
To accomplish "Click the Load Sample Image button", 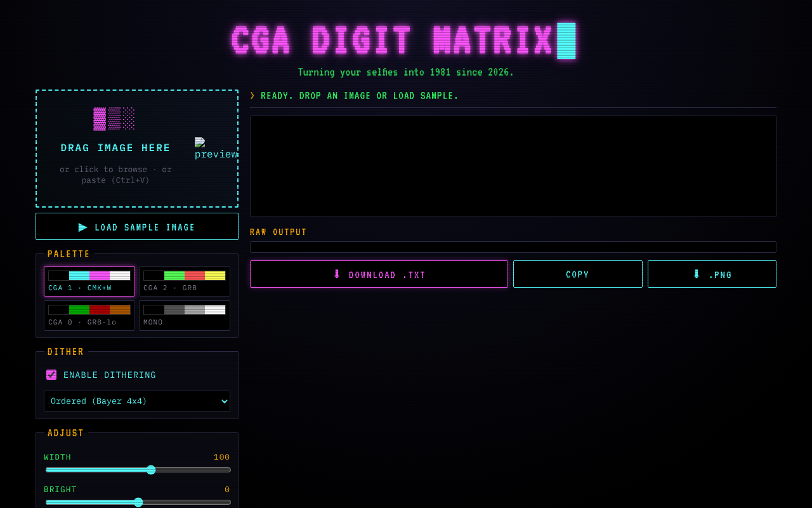I will (x=137, y=227).
